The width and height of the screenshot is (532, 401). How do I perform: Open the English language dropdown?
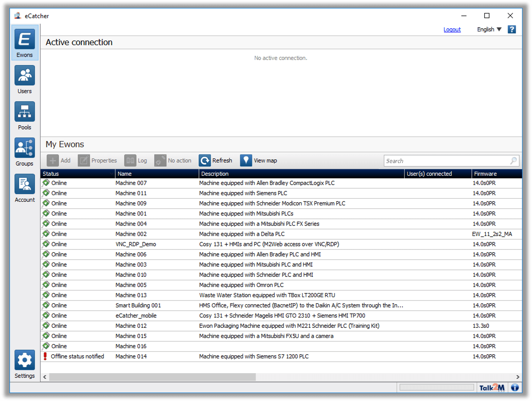(x=489, y=29)
